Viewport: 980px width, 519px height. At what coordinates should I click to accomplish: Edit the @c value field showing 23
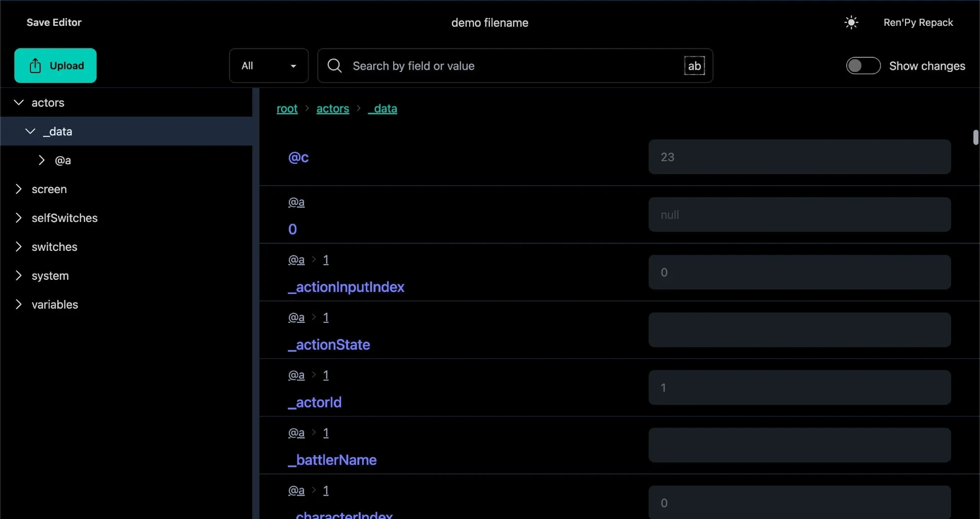[x=799, y=157]
